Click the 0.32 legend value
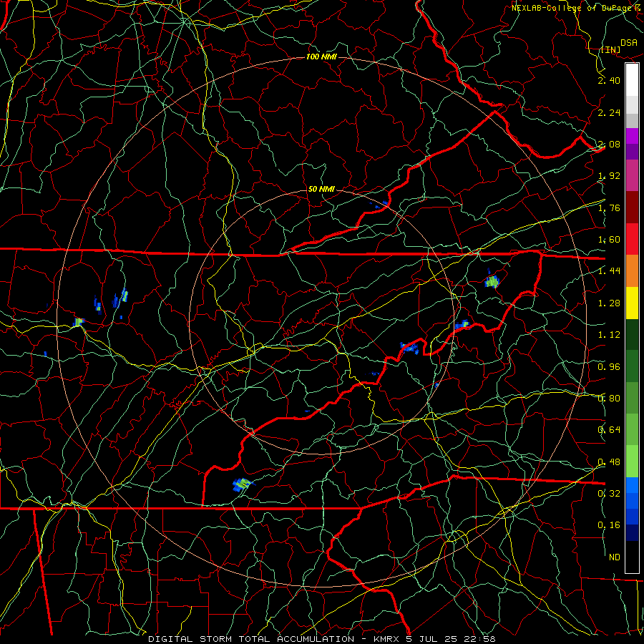Image resolution: width=644 pixels, height=644 pixels. [609, 494]
